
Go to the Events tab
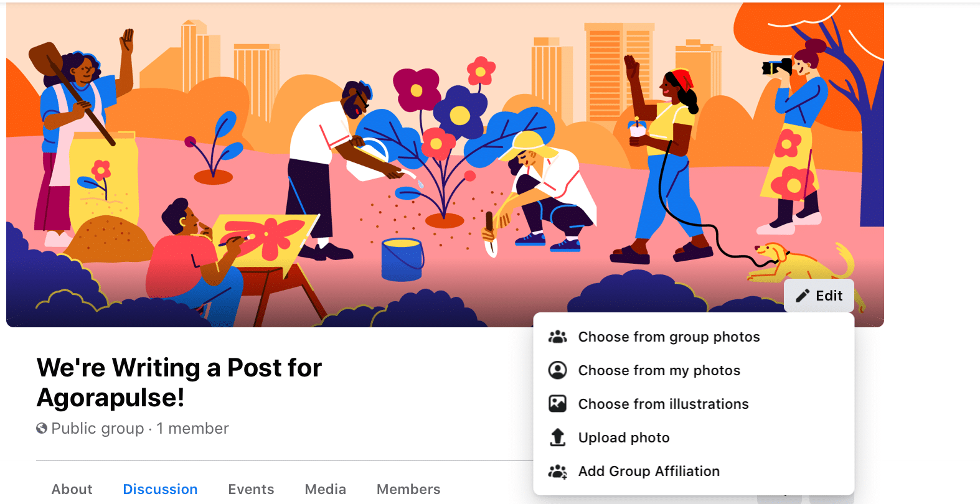(x=251, y=489)
